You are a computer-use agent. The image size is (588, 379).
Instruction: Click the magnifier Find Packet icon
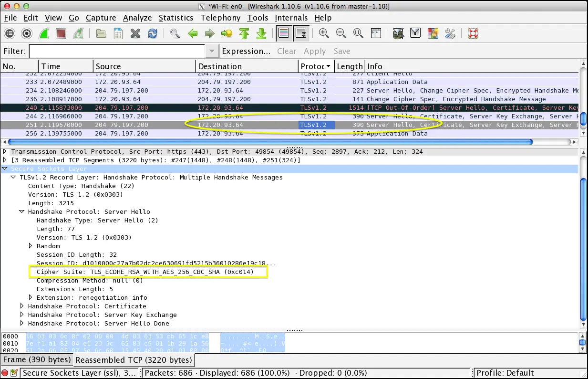coord(175,33)
